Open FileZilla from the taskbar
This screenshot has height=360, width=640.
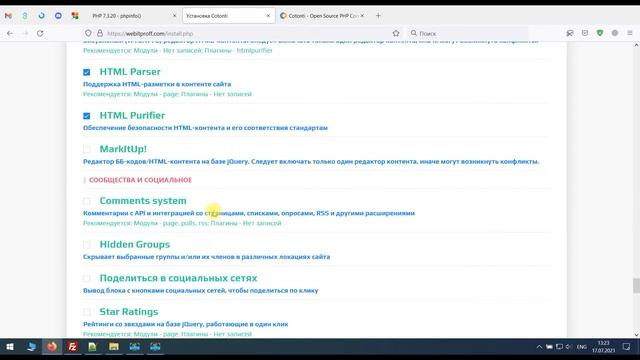(x=72, y=347)
